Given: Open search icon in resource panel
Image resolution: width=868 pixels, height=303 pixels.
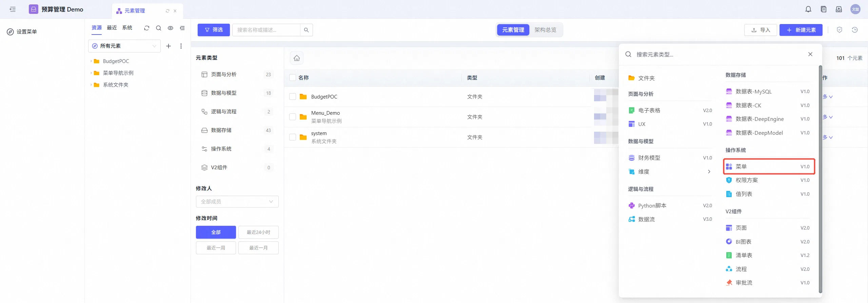Looking at the screenshot, I should pos(158,28).
